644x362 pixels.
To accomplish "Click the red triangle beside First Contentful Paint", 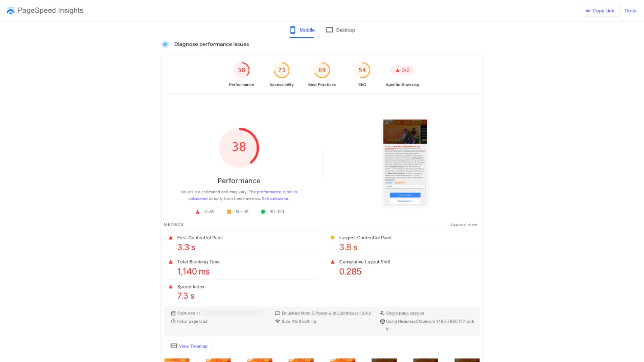I will (x=171, y=238).
